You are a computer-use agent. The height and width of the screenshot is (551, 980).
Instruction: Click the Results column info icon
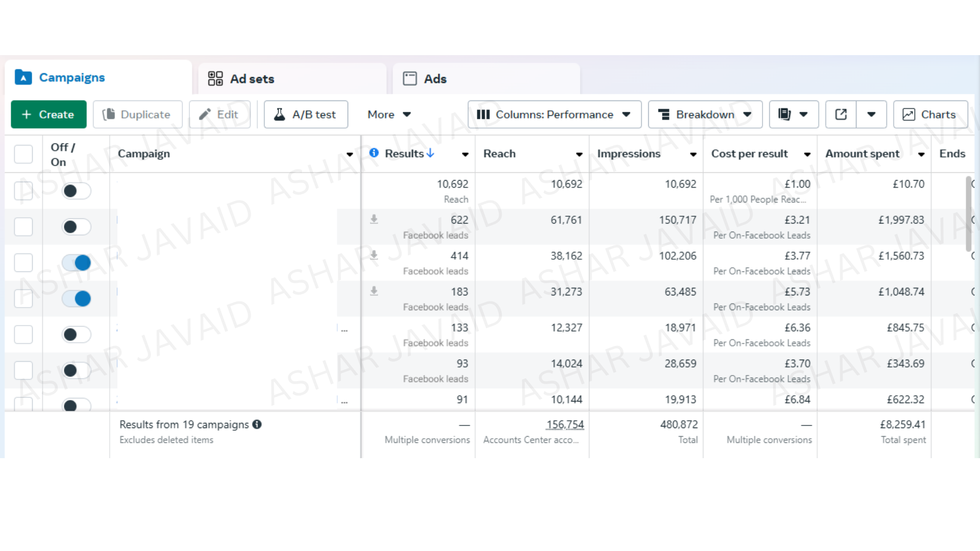[374, 153]
